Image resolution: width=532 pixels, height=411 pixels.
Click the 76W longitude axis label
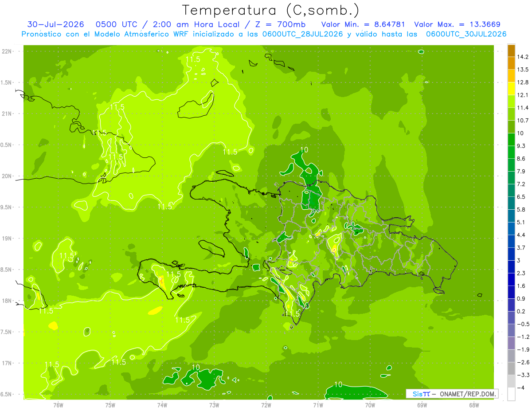pyautogui.click(x=58, y=405)
